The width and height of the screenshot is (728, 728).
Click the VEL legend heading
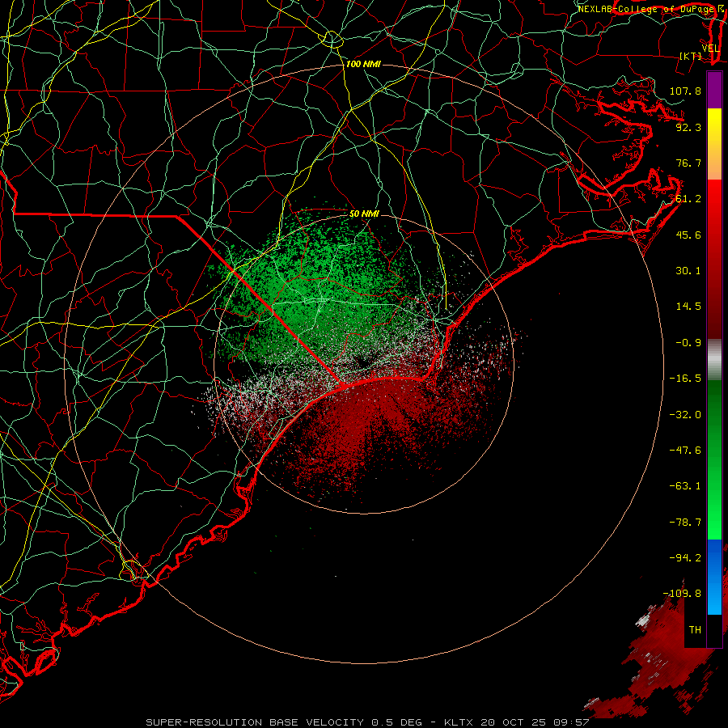[x=710, y=49]
